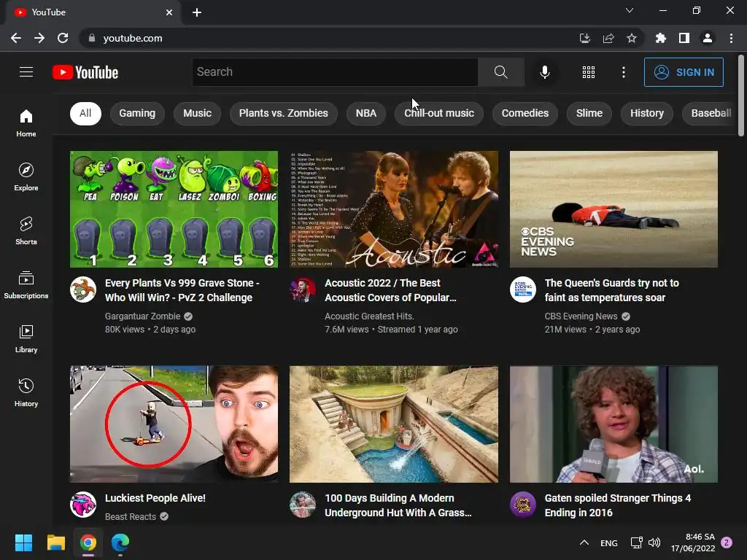
Task: Open a new browser tab
Action: click(197, 12)
